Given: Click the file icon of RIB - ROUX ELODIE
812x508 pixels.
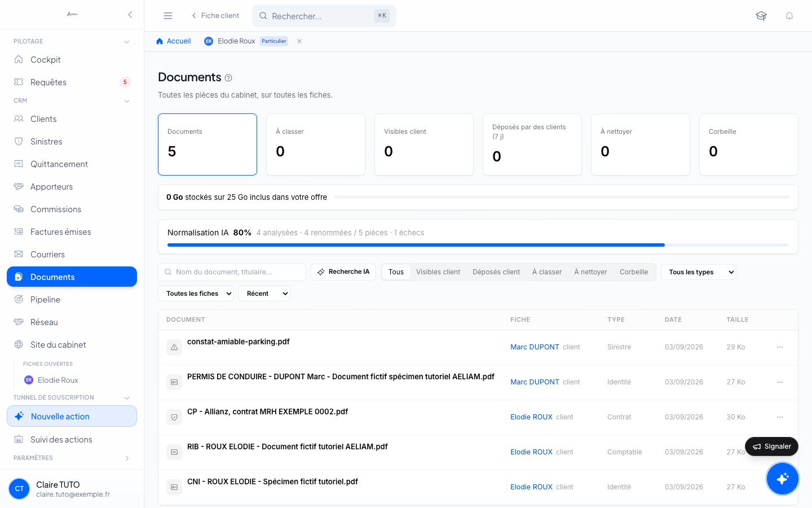Looking at the screenshot, I should click(174, 452).
